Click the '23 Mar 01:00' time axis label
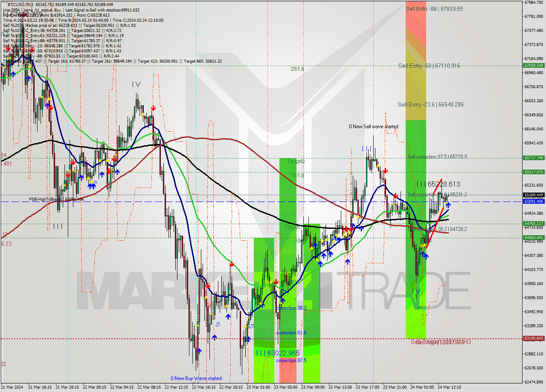The width and height of the screenshot is (546, 392). point(259,387)
